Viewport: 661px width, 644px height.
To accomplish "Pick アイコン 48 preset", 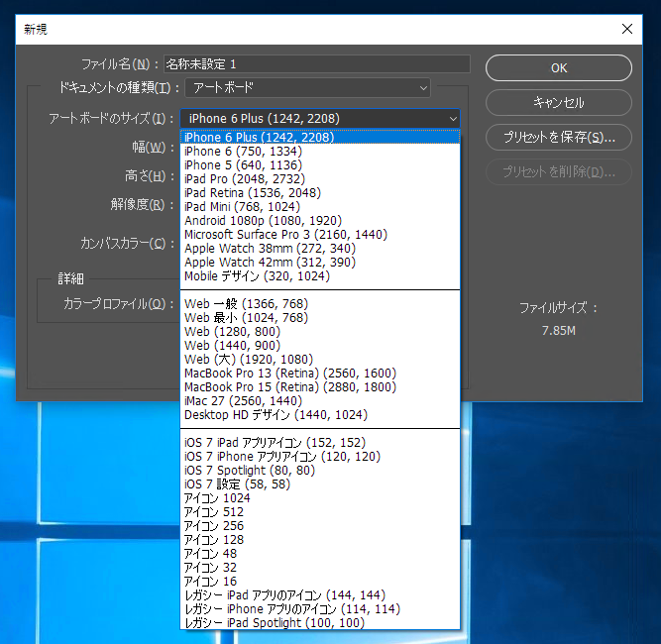I will pyautogui.click(x=320, y=554).
